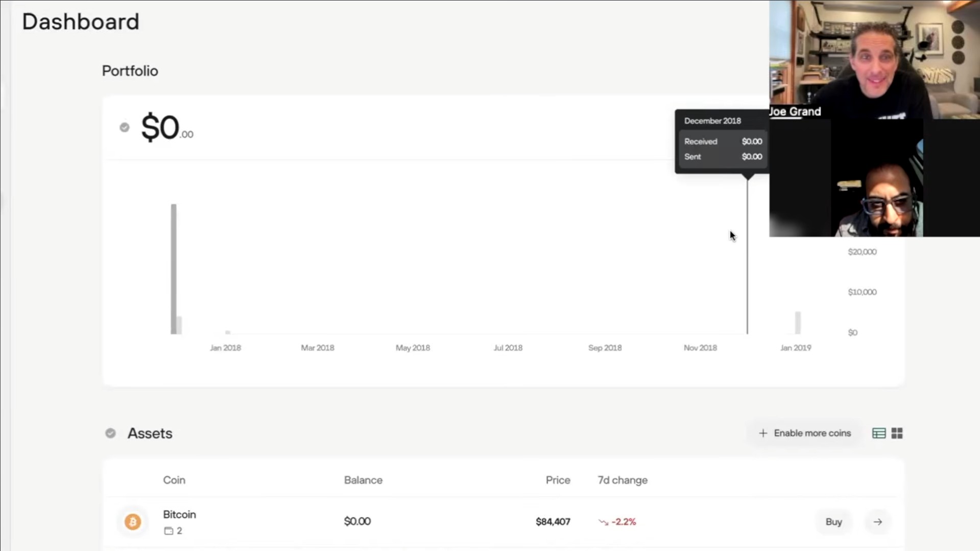Click the Bitcoin coin logo icon

[x=133, y=521]
